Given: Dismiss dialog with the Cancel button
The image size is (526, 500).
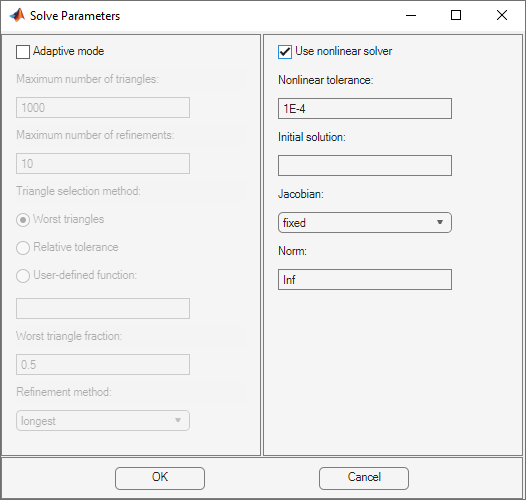Looking at the screenshot, I should pos(364,478).
